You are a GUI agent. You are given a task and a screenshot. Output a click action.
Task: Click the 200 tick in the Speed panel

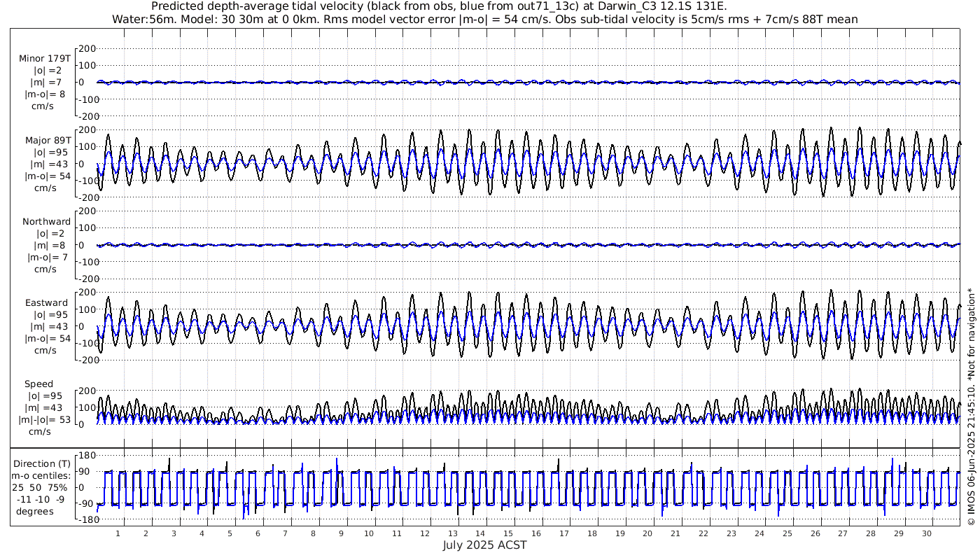pyautogui.click(x=86, y=391)
